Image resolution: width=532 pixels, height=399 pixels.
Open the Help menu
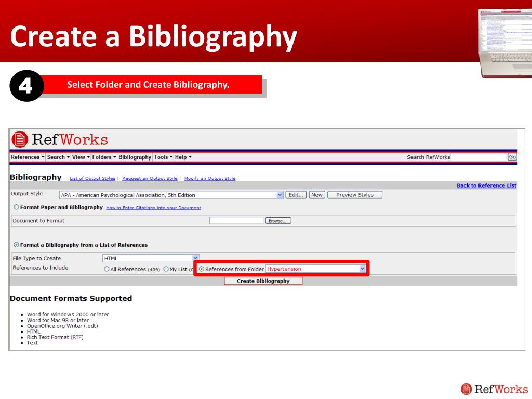point(183,157)
